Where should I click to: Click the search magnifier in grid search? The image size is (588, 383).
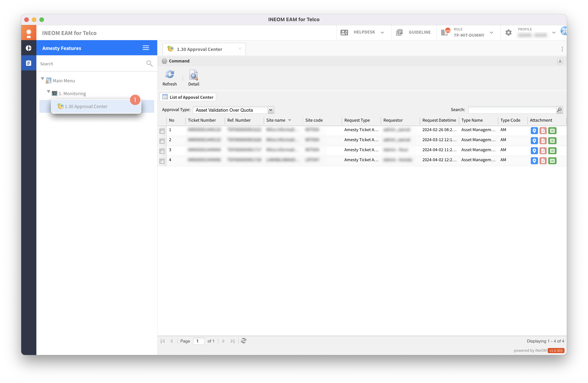point(559,110)
